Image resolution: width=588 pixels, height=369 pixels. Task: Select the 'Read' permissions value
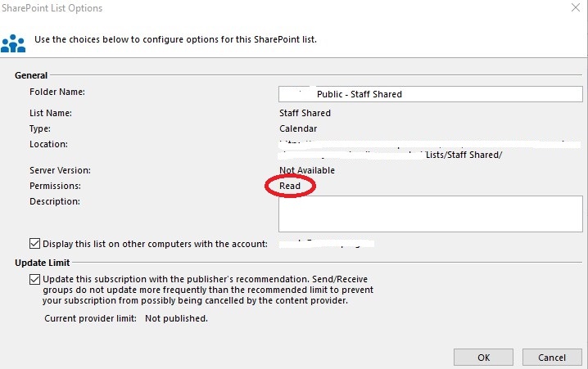(x=290, y=186)
